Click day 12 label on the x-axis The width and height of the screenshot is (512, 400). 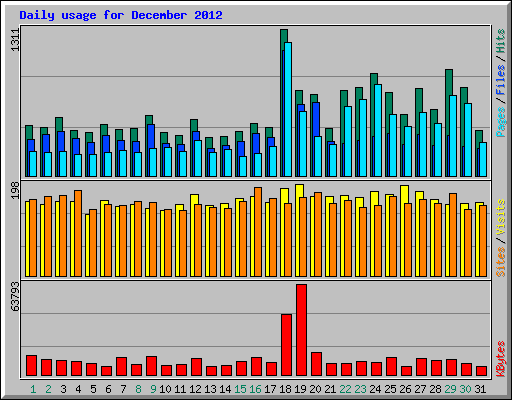click(195, 389)
